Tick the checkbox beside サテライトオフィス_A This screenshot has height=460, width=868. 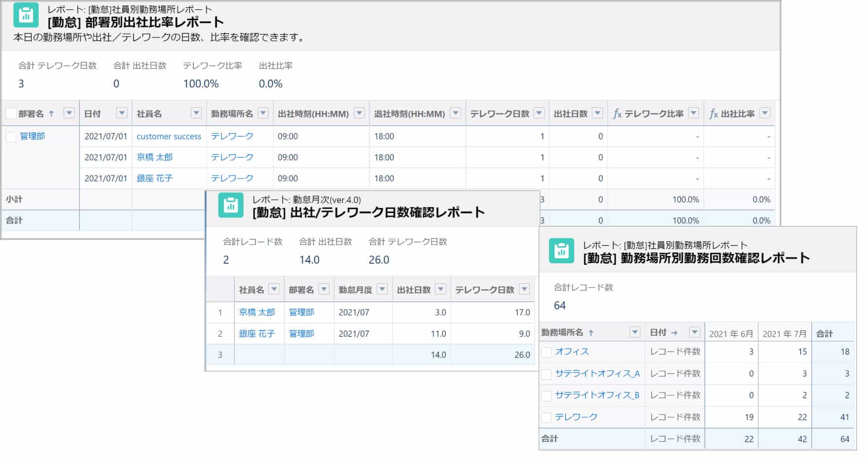pos(546,374)
